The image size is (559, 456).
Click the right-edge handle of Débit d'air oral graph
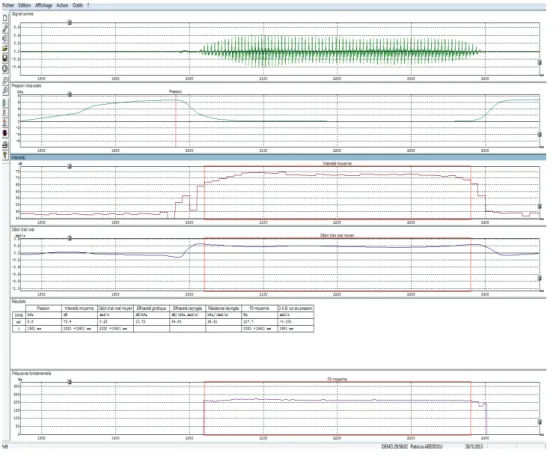click(540, 278)
